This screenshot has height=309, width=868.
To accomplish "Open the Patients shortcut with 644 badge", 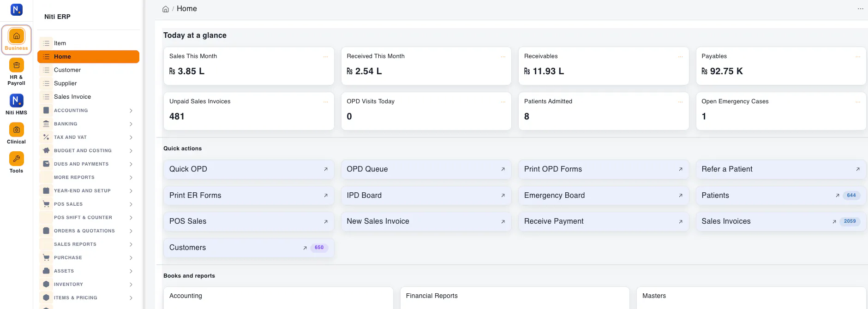I will pos(781,196).
